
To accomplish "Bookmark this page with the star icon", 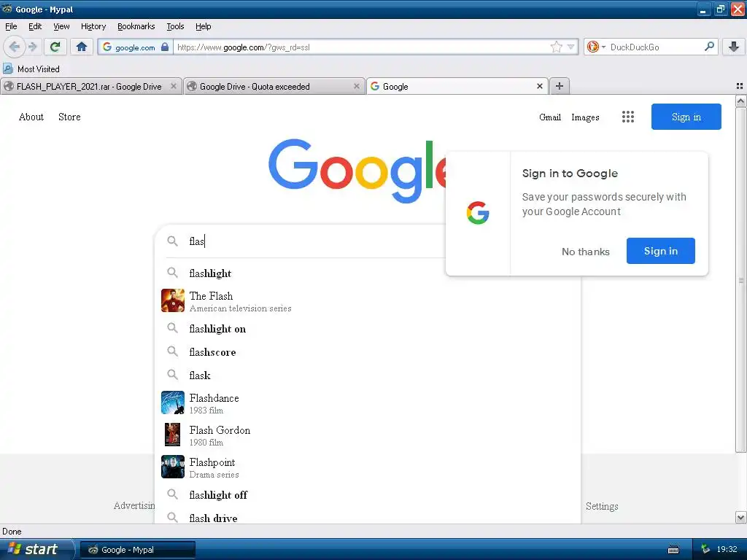I will pyautogui.click(x=556, y=47).
